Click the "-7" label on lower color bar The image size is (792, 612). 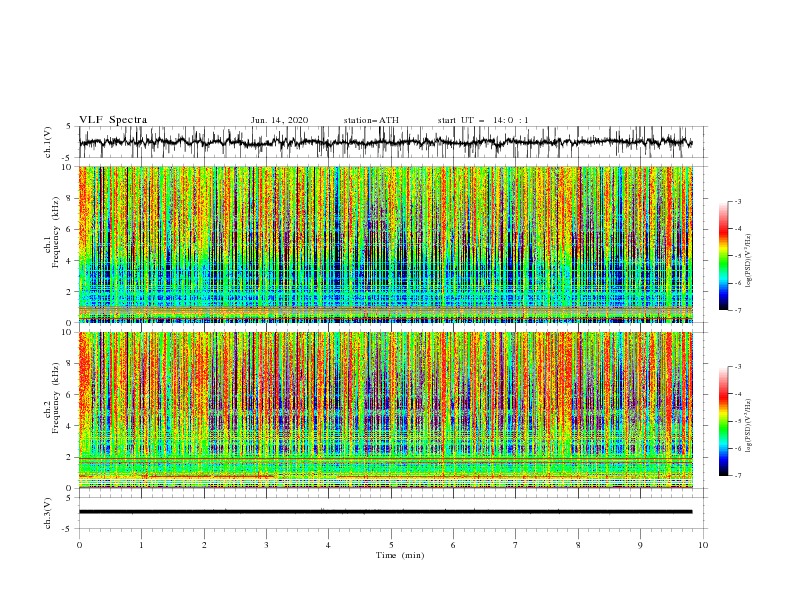pyautogui.click(x=737, y=475)
